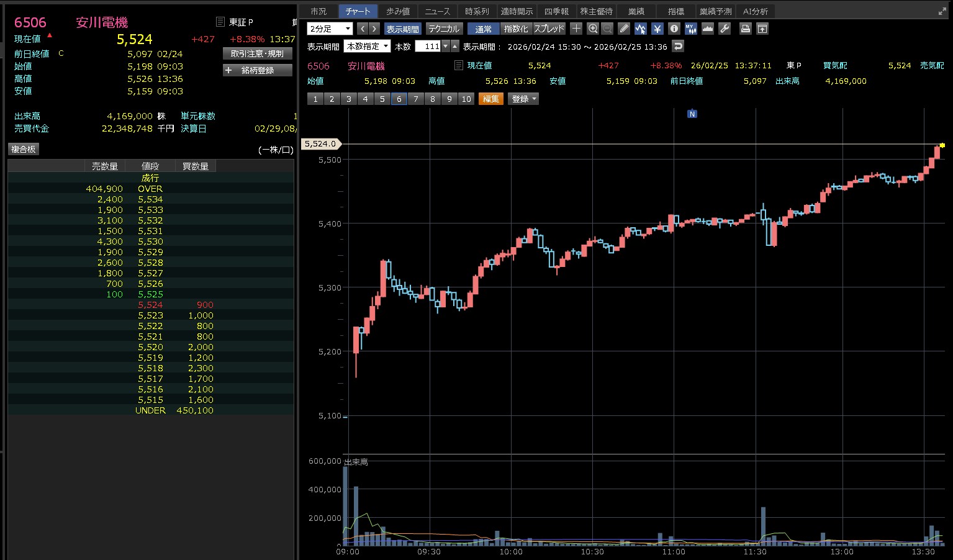Open the 2分足 timeframe dropdown

coord(330,29)
